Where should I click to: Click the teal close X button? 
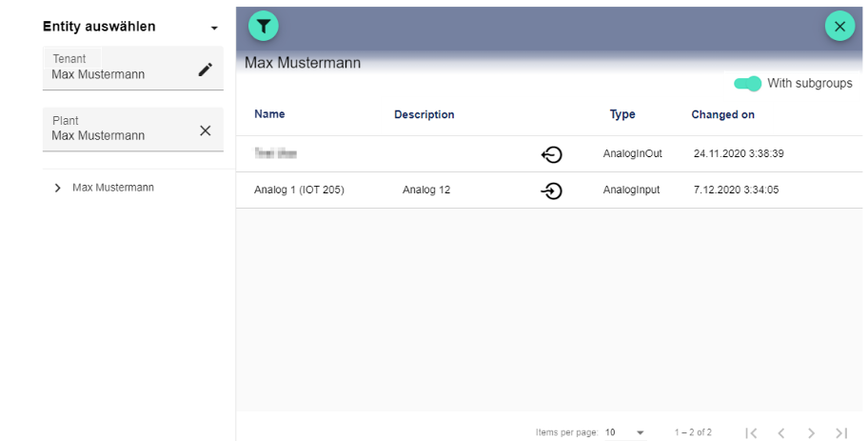838,27
